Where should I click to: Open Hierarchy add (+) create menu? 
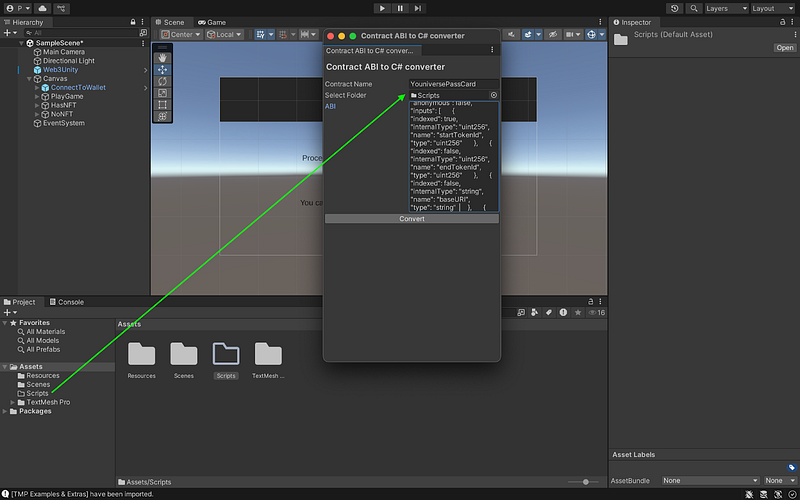(x=10, y=33)
